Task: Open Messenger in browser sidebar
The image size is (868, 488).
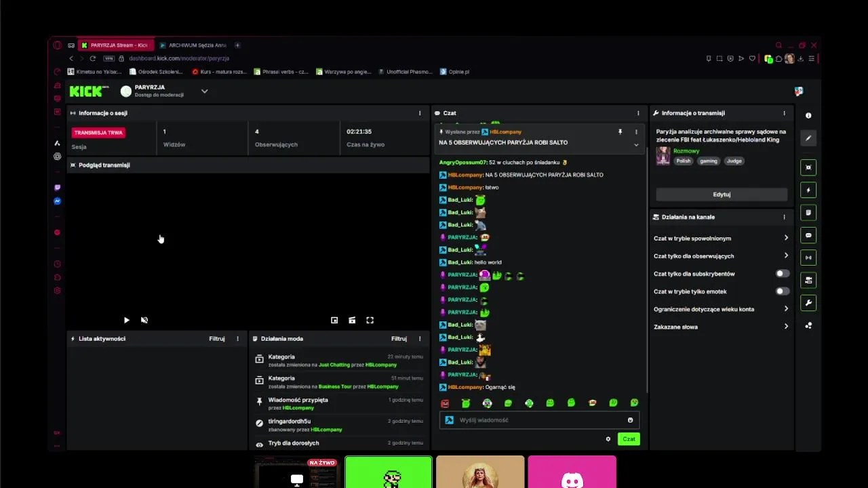Action: point(57,201)
